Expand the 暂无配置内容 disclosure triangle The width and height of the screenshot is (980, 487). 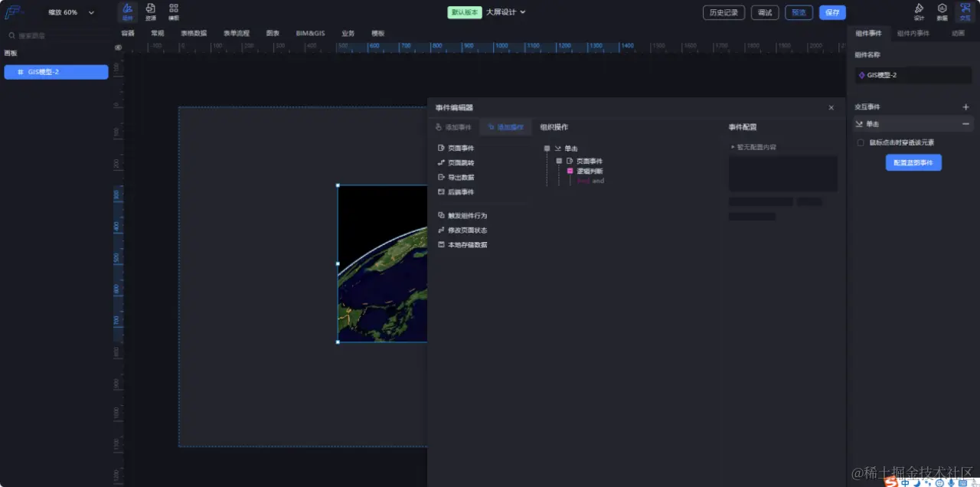point(733,146)
